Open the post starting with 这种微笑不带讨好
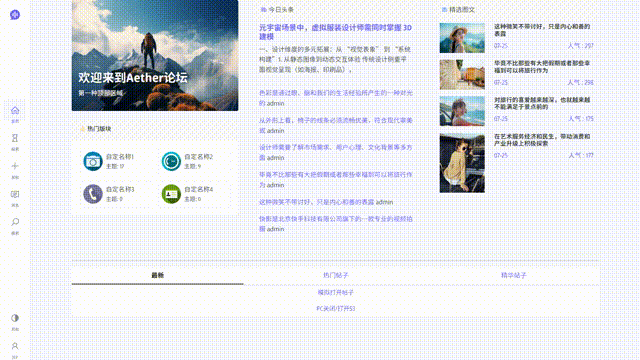 317,202
